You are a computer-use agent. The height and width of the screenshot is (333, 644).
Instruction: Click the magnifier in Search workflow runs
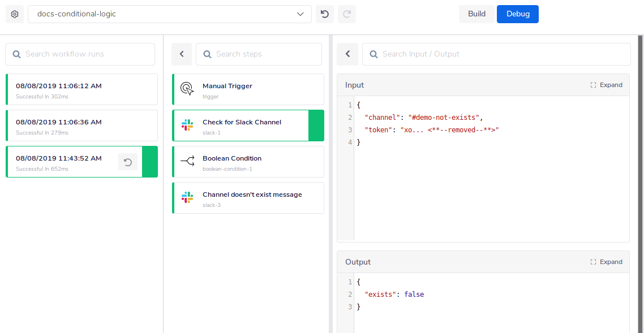point(16,54)
